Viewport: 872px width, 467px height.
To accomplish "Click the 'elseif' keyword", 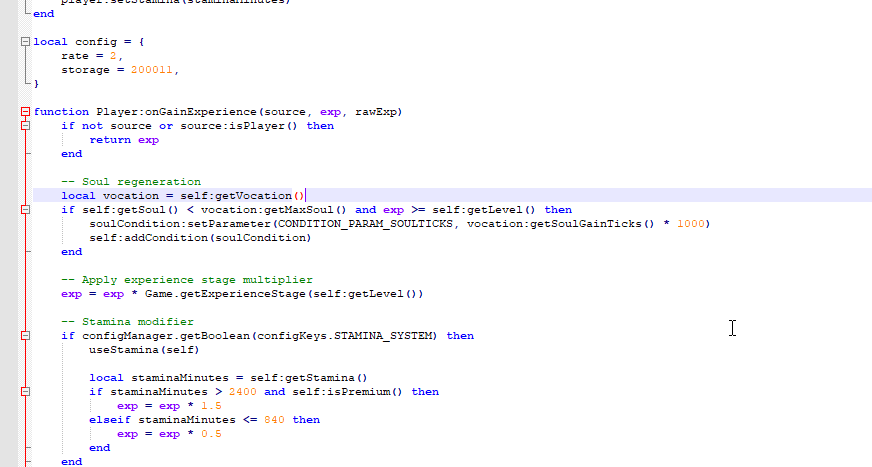I will (110, 420).
